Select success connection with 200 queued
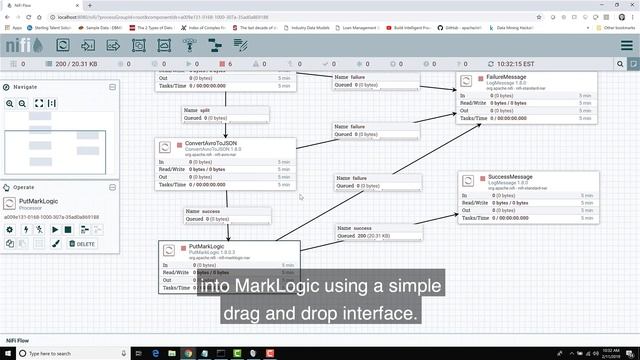640x360 pixels. (379, 232)
